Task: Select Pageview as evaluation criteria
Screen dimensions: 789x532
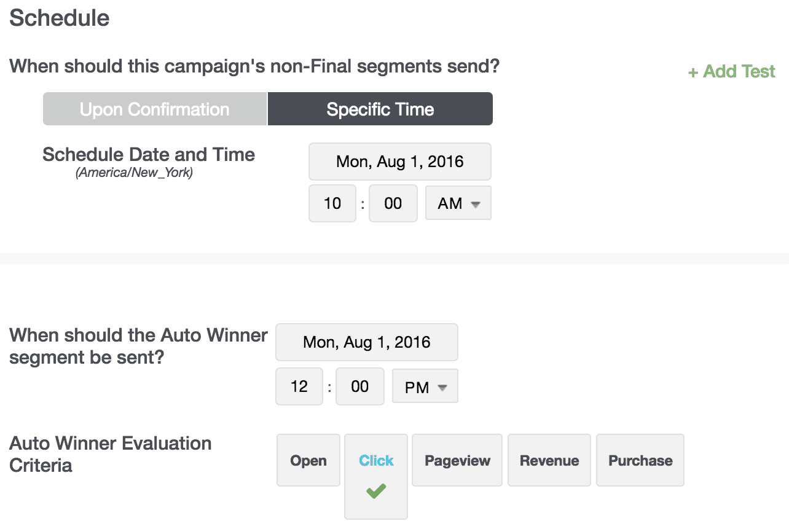Action: pos(458,461)
